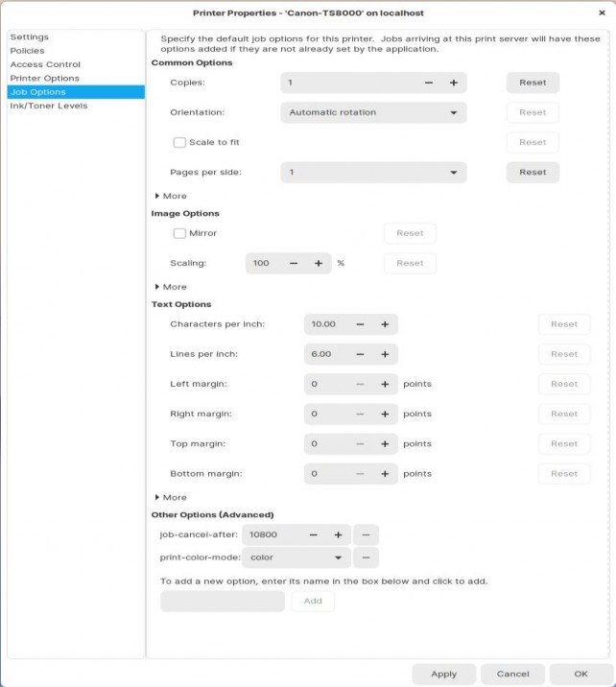
Task: Decrease Lines per inch value
Action: 360,354
